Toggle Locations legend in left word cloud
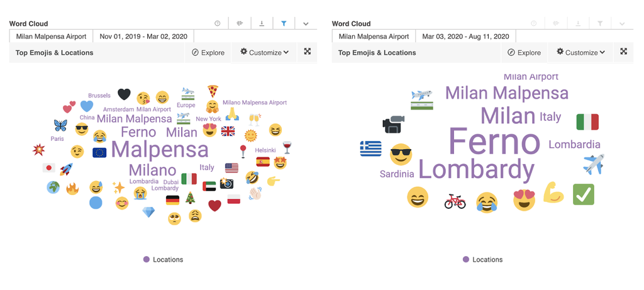 (163, 259)
